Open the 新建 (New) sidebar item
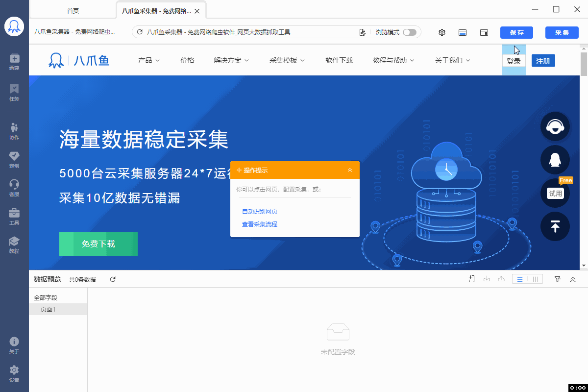 tap(14, 61)
